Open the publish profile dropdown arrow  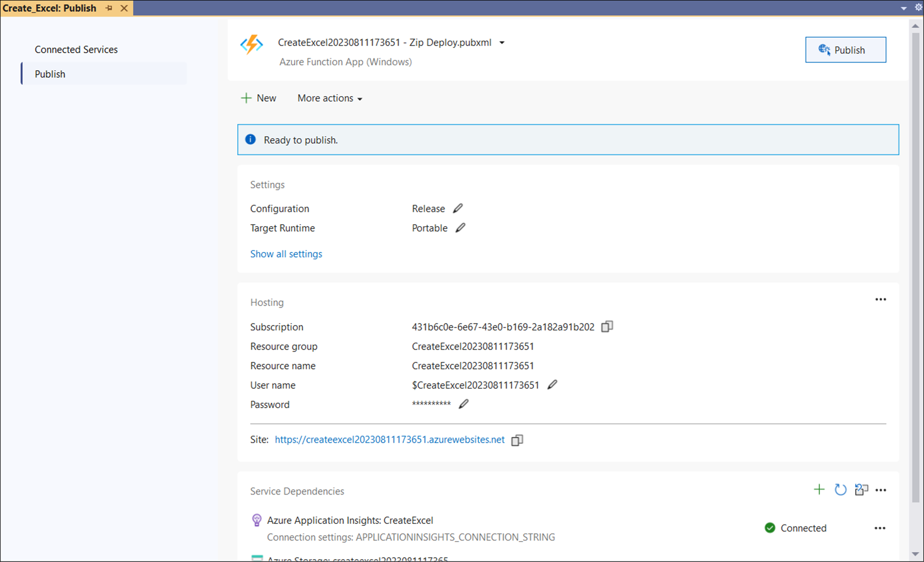pyautogui.click(x=502, y=43)
